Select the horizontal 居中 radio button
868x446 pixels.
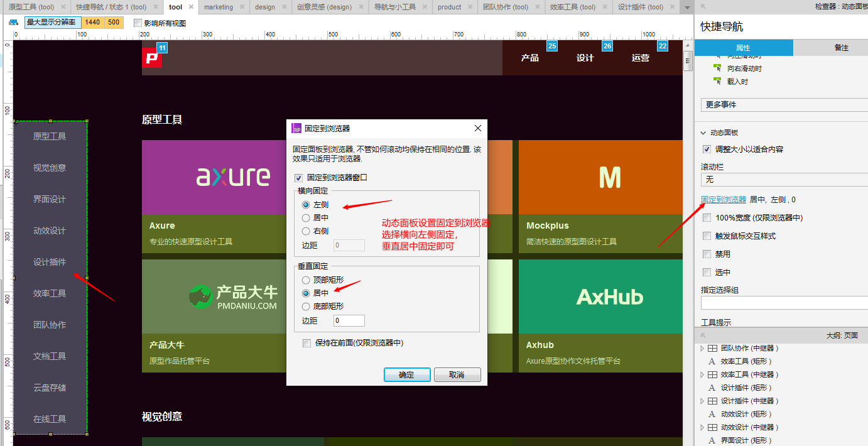(x=306, y=218)
